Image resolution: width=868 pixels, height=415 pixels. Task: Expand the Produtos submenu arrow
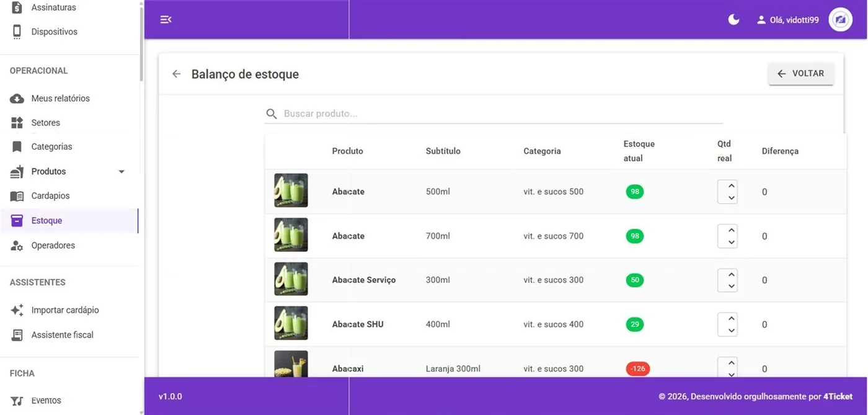point(122,171)
